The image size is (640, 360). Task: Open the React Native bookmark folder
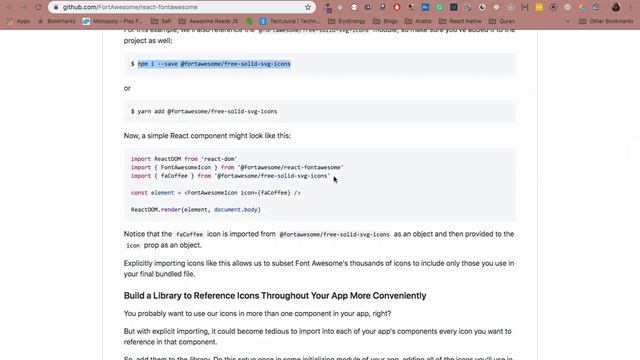click(460, 21)
